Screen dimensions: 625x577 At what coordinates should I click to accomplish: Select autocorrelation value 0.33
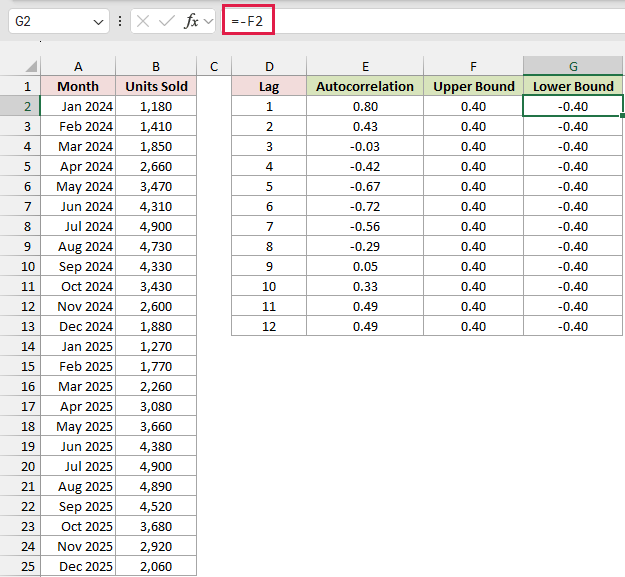pos(365,286)
